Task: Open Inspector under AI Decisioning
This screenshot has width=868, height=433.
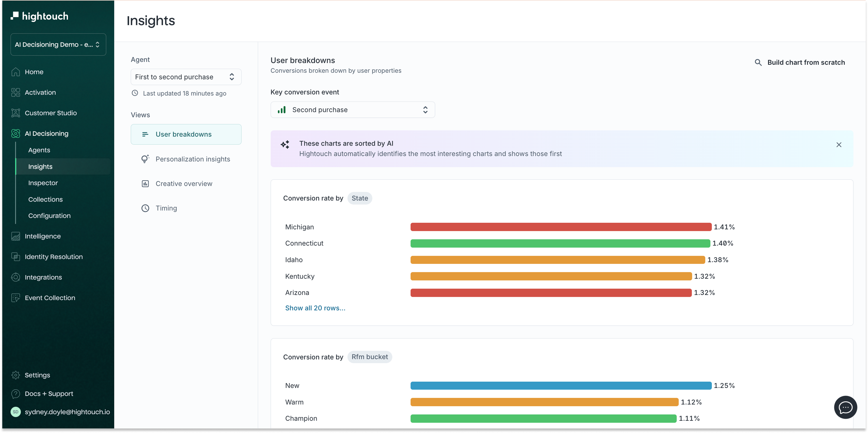Action: [x=43, y=183]
